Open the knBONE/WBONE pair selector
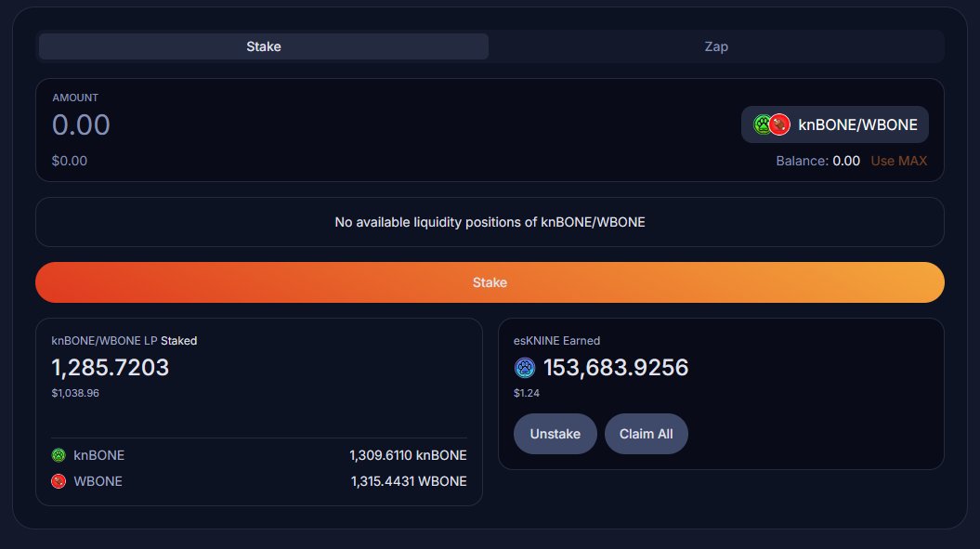980x549 pixels. [834, 124]
